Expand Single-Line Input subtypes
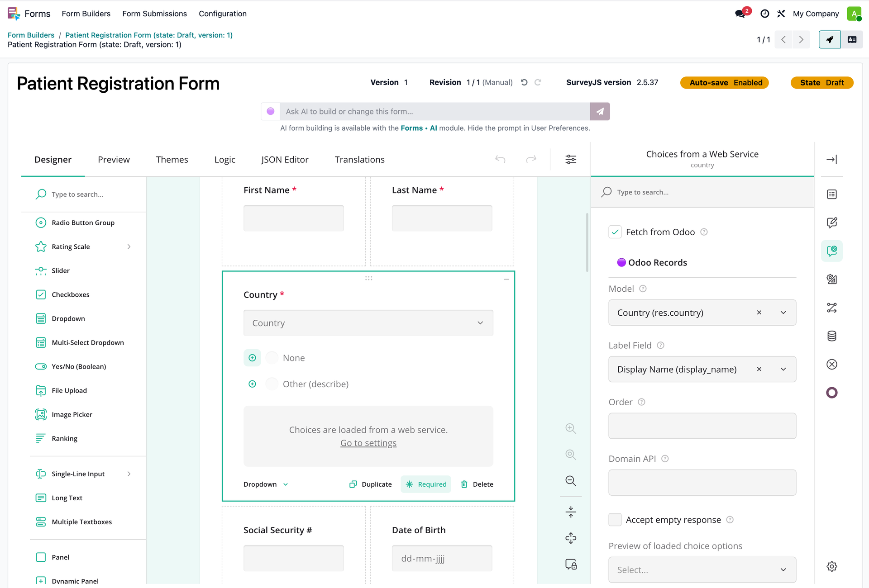869x588 pixels. [x=129, y=474]
